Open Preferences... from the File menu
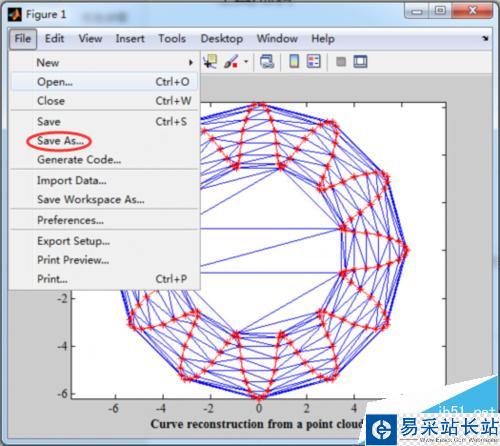Viewport: 500px width, 446px height. (x=104, y=220)
